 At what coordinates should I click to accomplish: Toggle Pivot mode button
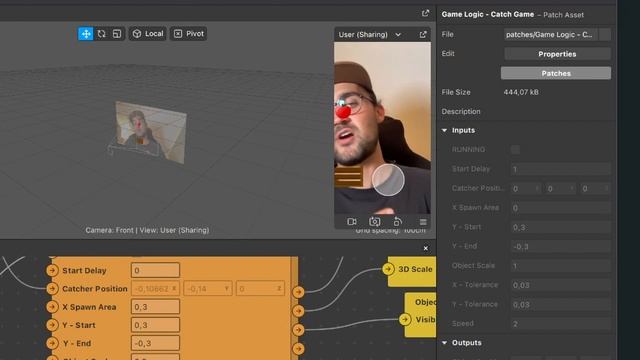(x=189, y=34)
